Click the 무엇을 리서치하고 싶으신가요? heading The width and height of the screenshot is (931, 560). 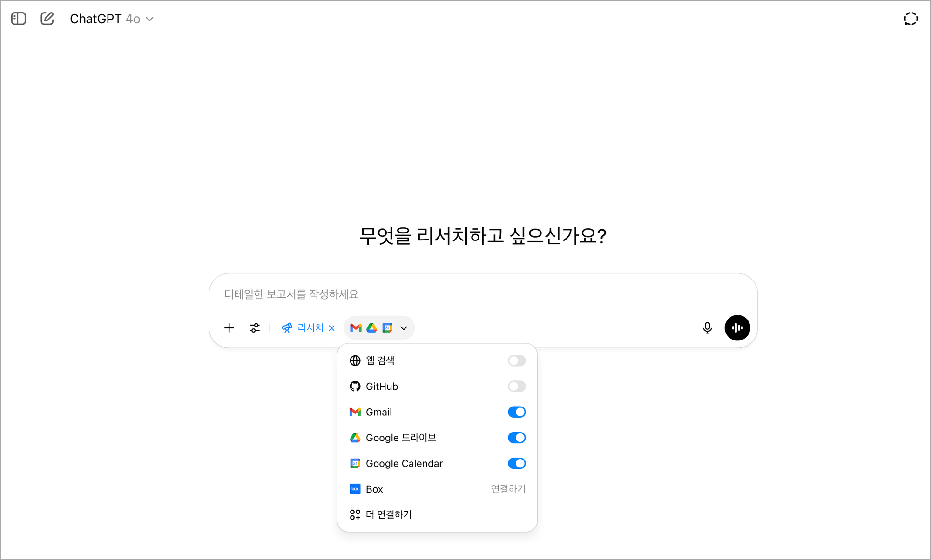483,236
